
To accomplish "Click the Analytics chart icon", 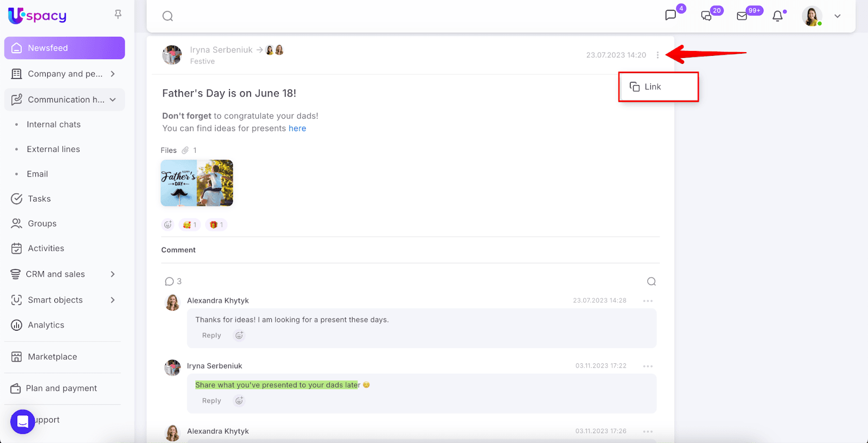I will coord(17,325).
